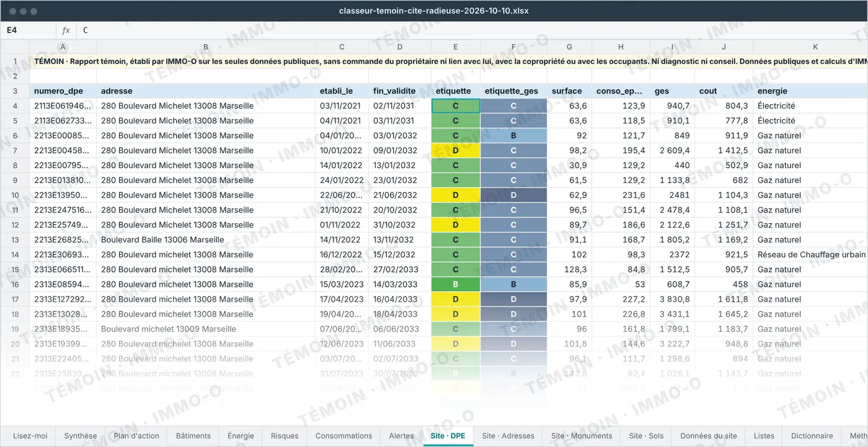Select column B header
The image size is (868, 447).
click(206, 46)
